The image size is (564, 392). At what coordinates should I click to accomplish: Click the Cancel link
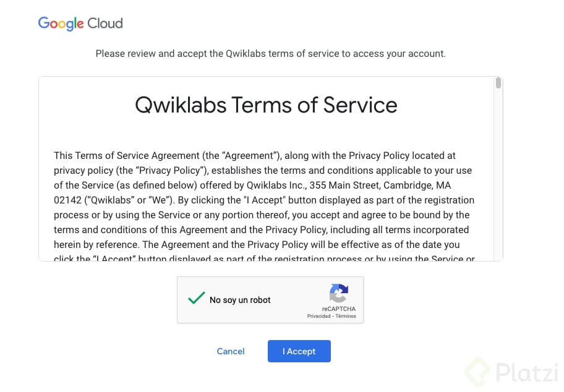(x=231, y=351)
